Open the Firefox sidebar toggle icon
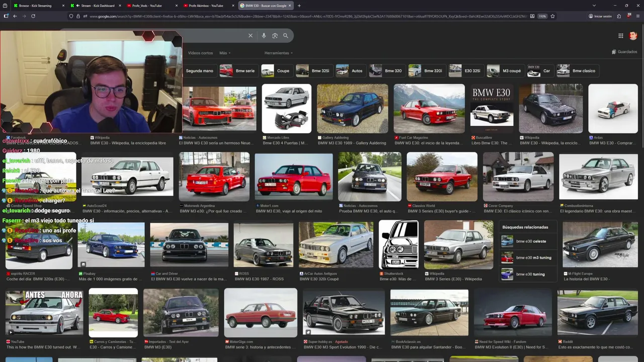Screen dimensions: 644x362 pyautogui.click(x=6, y=16)
